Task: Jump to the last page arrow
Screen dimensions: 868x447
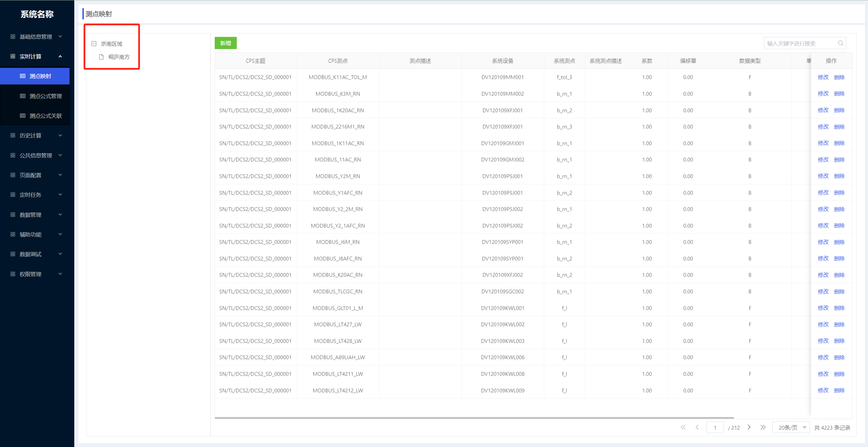Action: pyautogui.click(x=763, y=427)
